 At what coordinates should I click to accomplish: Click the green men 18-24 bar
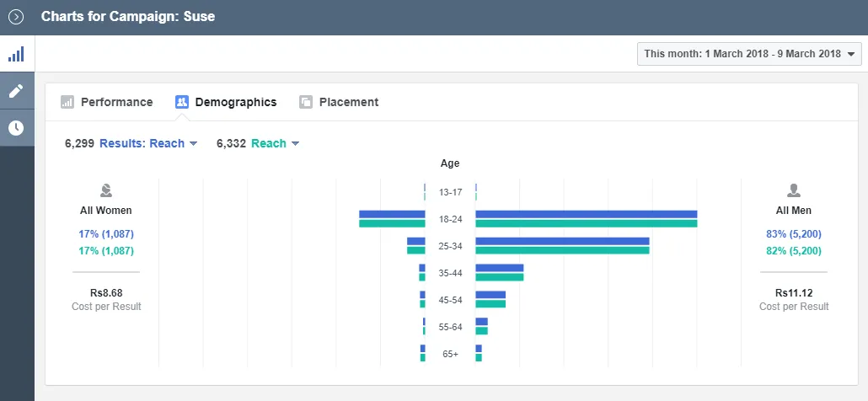[x=587, y=223]
